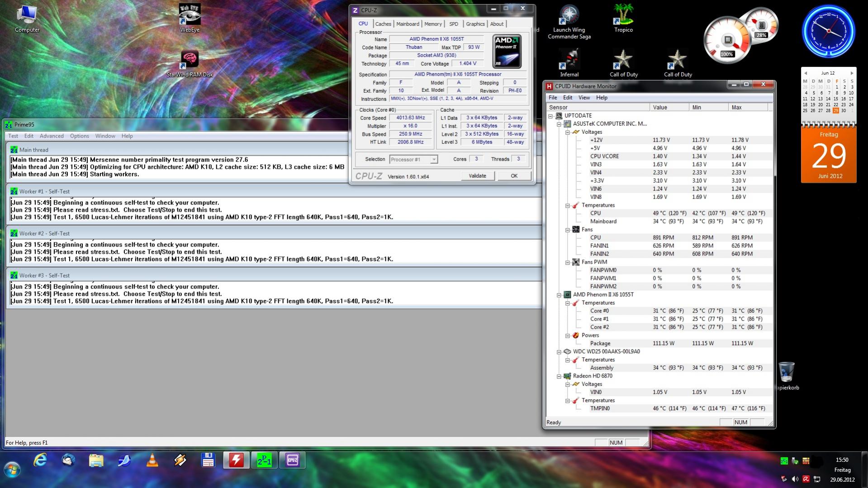Click the green Prime95 tray icon
The width and height of the screenshot is (868, 488).
point(784,461)
